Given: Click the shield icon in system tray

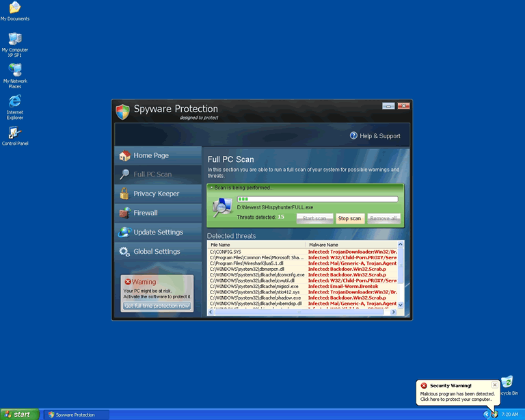Looking at the screenshot, I should 494,415.
